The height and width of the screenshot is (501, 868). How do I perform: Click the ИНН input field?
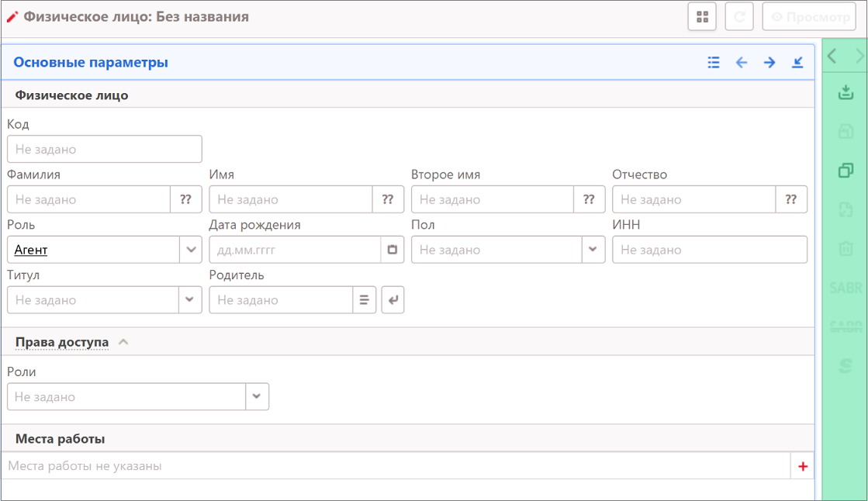[x=709, y=250]
